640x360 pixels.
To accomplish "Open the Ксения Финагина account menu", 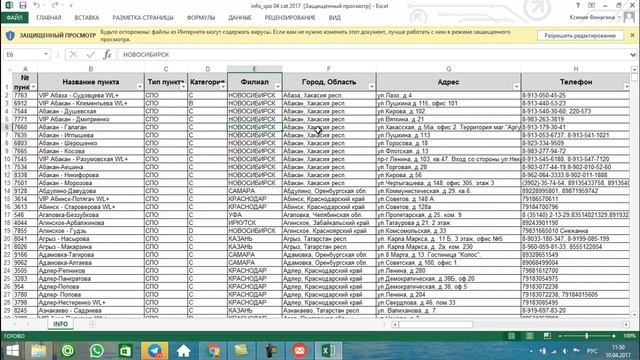I will (594, 18).
